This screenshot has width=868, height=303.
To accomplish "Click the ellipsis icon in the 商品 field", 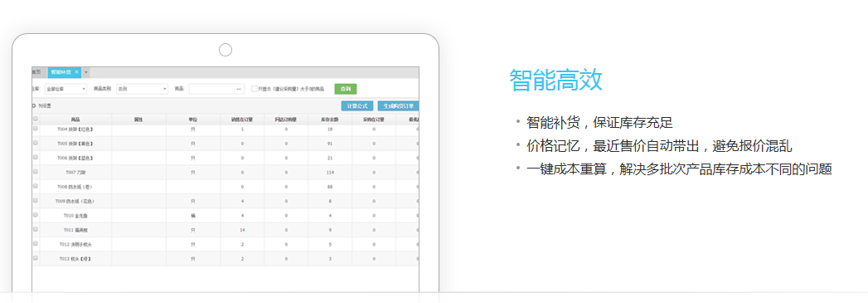I will [239, 89].
